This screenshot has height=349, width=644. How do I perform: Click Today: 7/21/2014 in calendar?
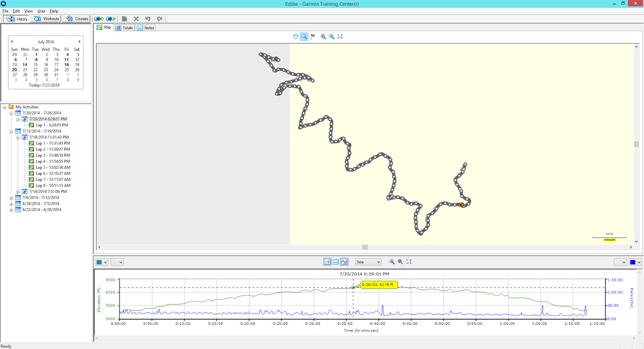(x=44, y=85)
